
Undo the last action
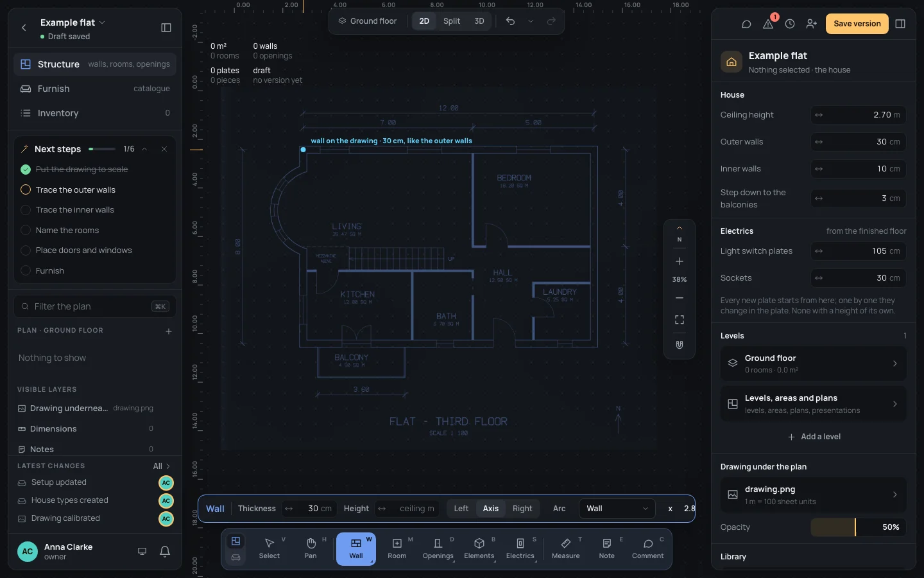pos(510,21)
